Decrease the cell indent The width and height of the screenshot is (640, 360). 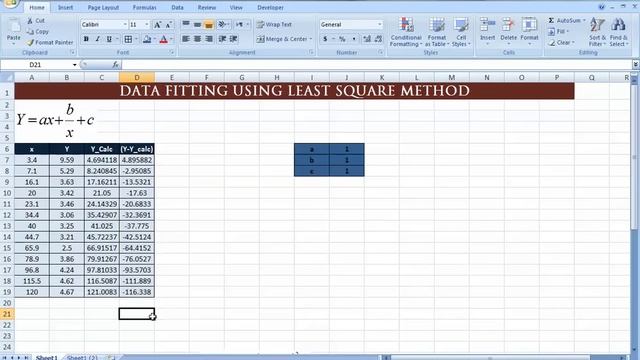[222, 39]
